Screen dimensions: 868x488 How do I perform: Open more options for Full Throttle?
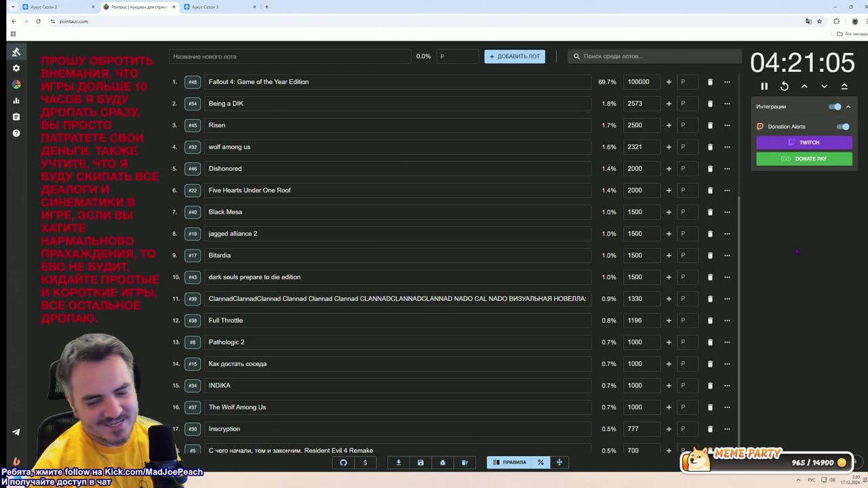coord(727,321)
